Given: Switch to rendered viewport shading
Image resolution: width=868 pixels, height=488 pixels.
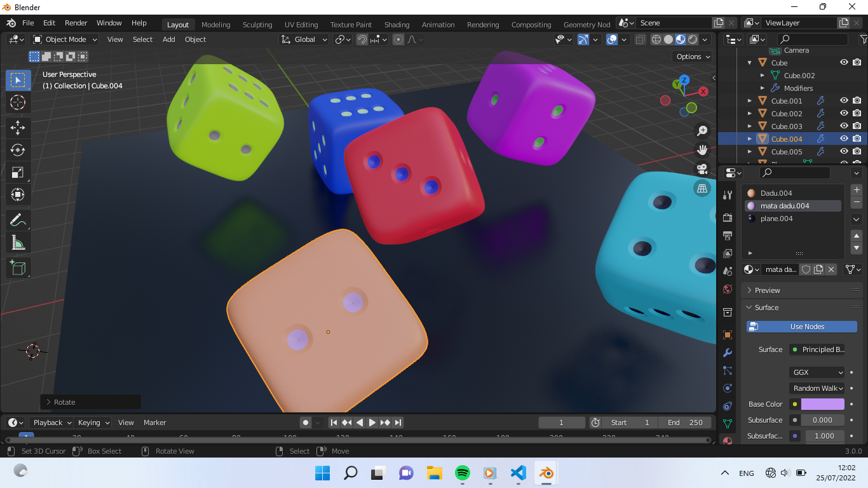Looking at the screenshot, I should point(693,39).
